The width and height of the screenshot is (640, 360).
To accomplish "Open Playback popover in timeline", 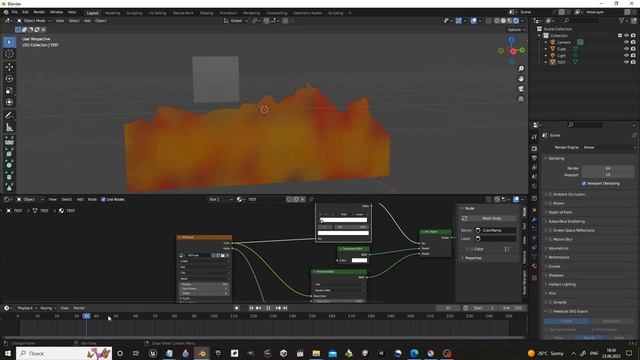I will pyautogui.click(x=27, y=308).
